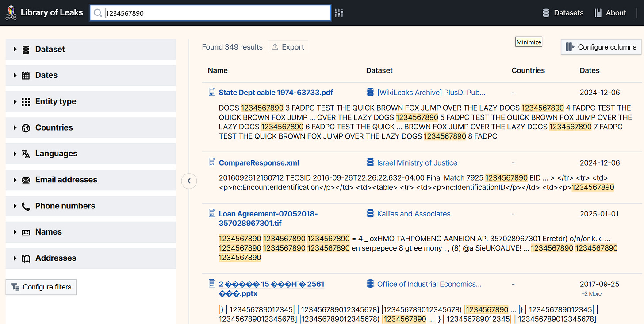Click the 2017-09-25 date cell

point(600,284)
